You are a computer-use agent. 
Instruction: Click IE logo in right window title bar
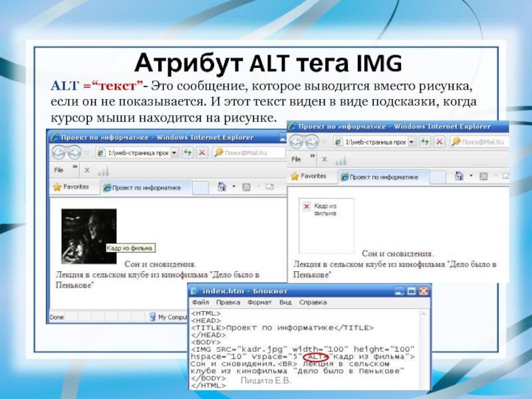[x=292, y=126]
